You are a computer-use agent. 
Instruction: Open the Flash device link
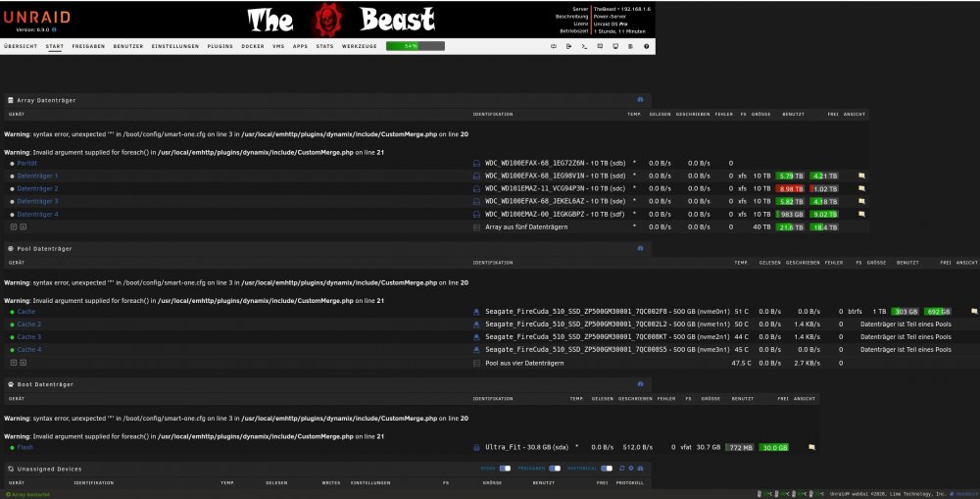(x=25, y=447)
